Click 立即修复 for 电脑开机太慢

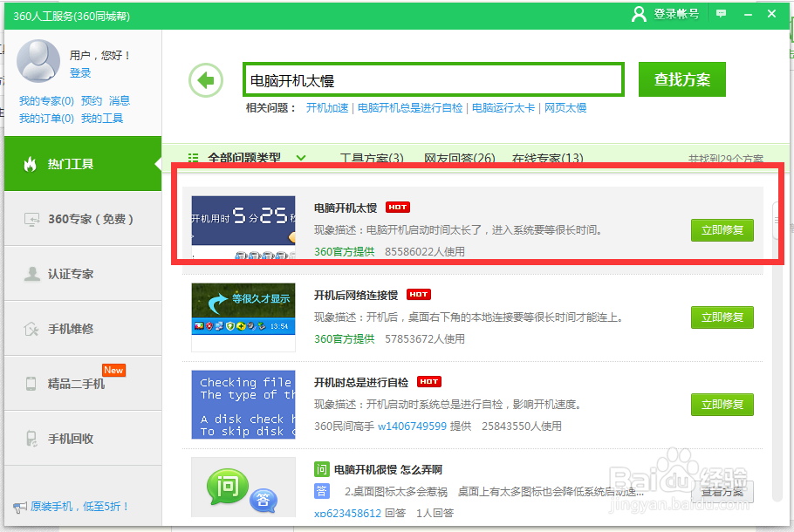tap(722, 230)
